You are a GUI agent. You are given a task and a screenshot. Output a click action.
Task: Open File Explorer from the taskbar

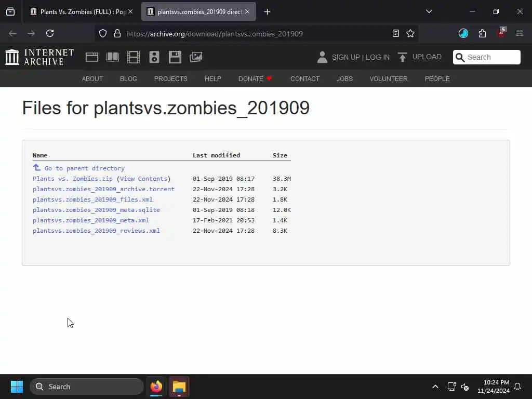click(179, 387)
